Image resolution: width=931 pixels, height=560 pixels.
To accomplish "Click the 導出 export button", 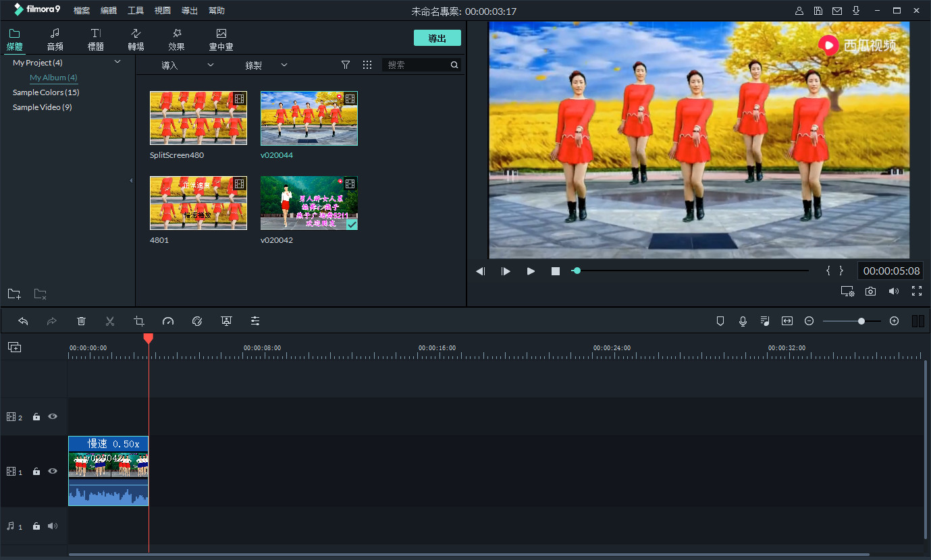I will [x=437, y=38].
